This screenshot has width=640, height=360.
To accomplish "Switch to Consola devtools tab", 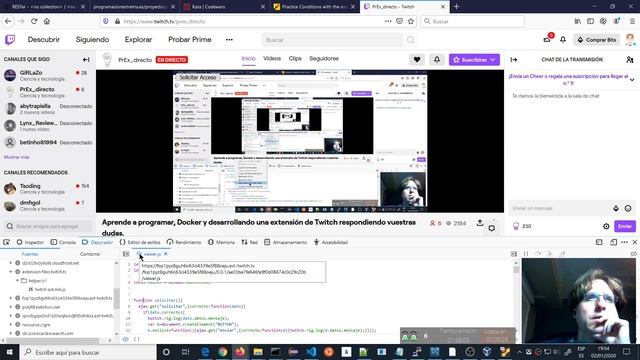I will (x=63, y=242).
